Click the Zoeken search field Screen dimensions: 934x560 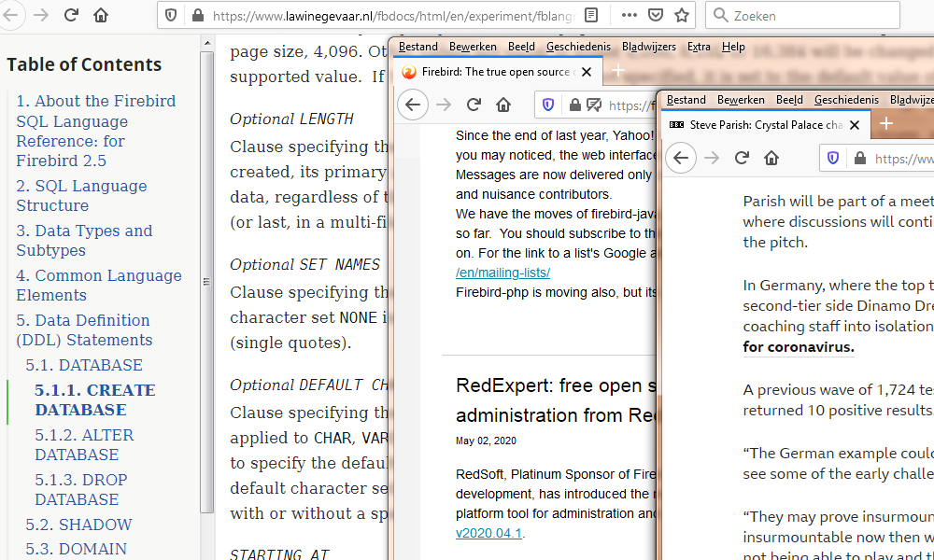tap(802, 16)
